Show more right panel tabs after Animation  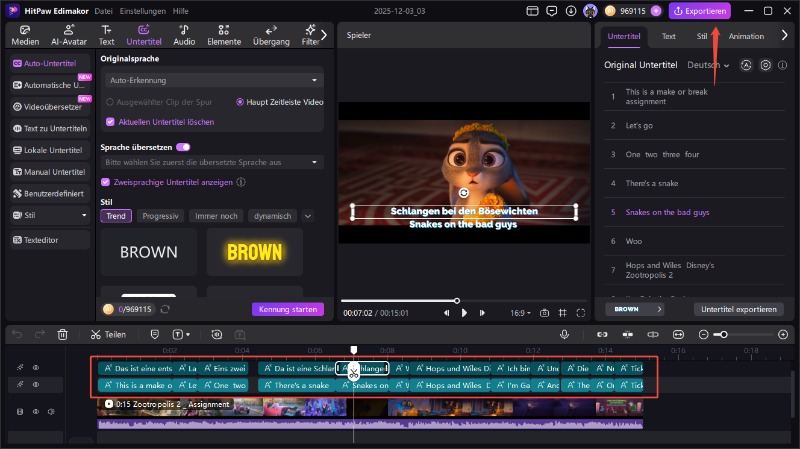(785, 35)
